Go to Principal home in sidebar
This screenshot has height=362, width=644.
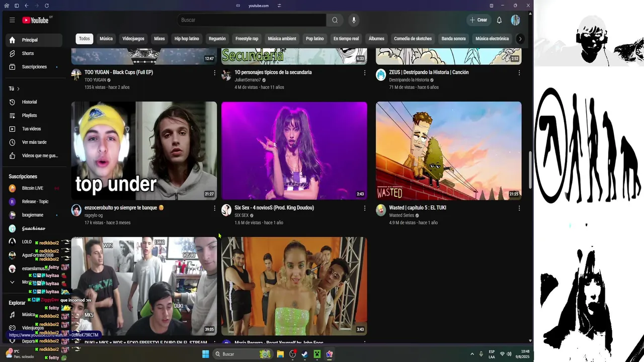pyautogui.click(x=34, y=40)
